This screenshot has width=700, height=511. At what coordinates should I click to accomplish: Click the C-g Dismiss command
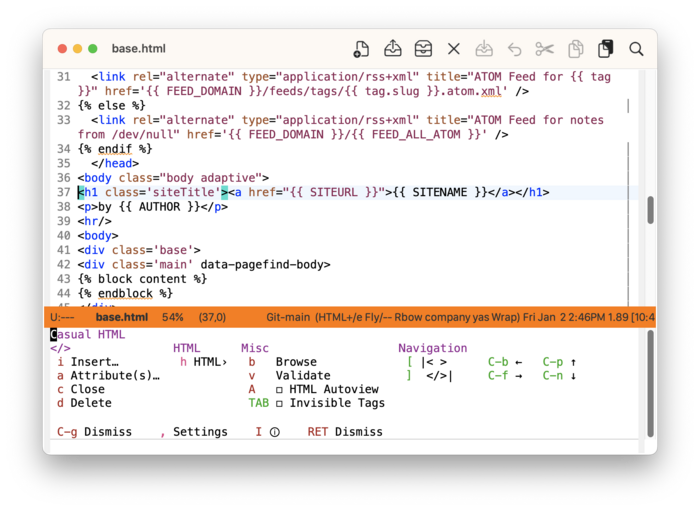[94, 432]
